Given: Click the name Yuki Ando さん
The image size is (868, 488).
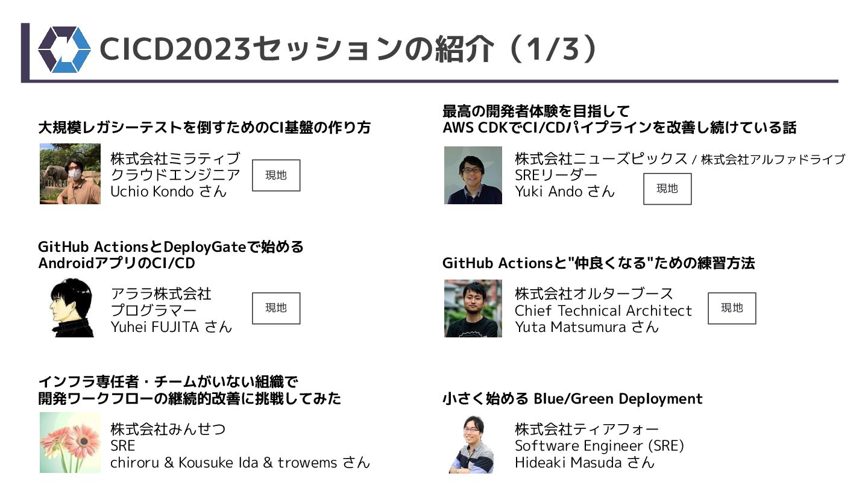Looking at the screenshot, I should (565, 192).
